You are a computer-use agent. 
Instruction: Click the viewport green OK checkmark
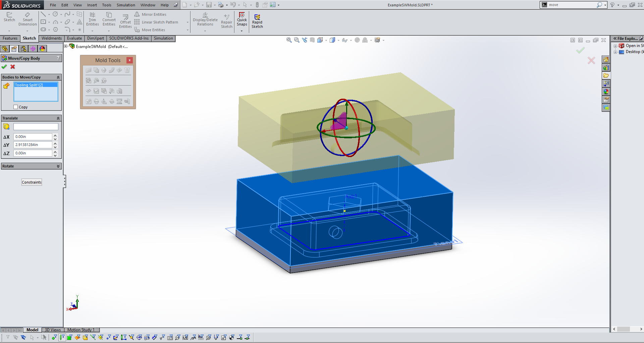580,50
